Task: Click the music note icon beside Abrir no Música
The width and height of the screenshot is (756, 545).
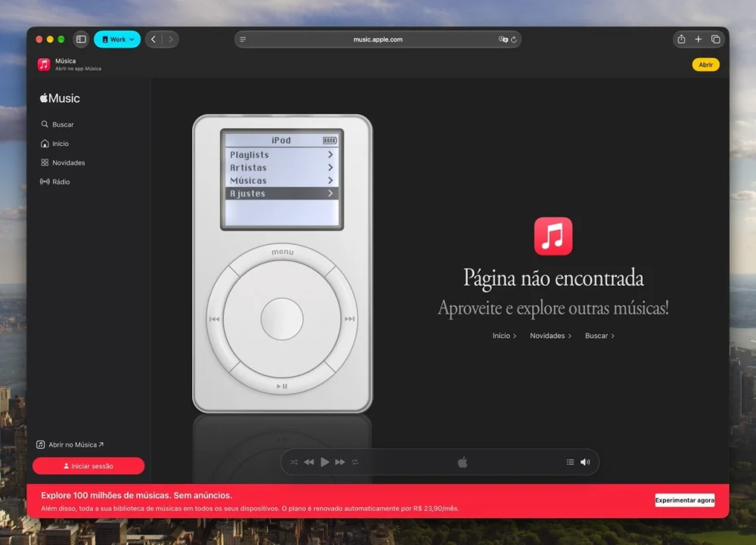Action: coord(41,444)
